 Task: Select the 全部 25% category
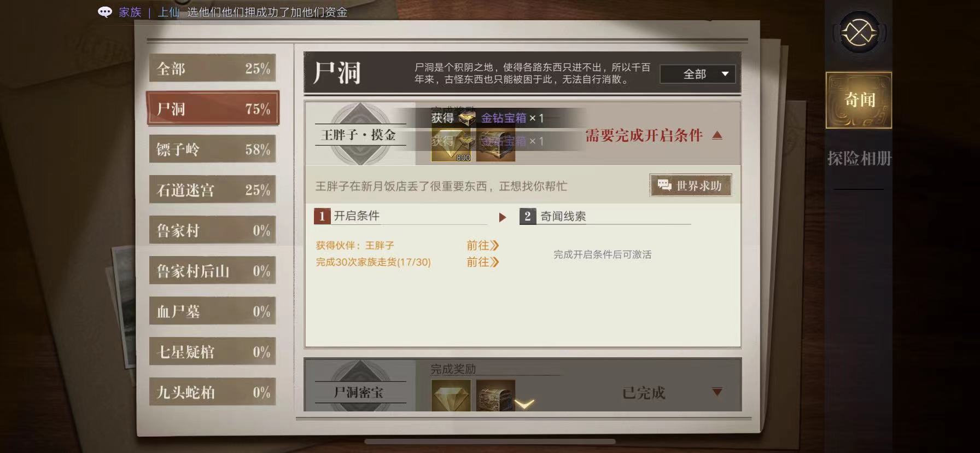pos(212,68)
